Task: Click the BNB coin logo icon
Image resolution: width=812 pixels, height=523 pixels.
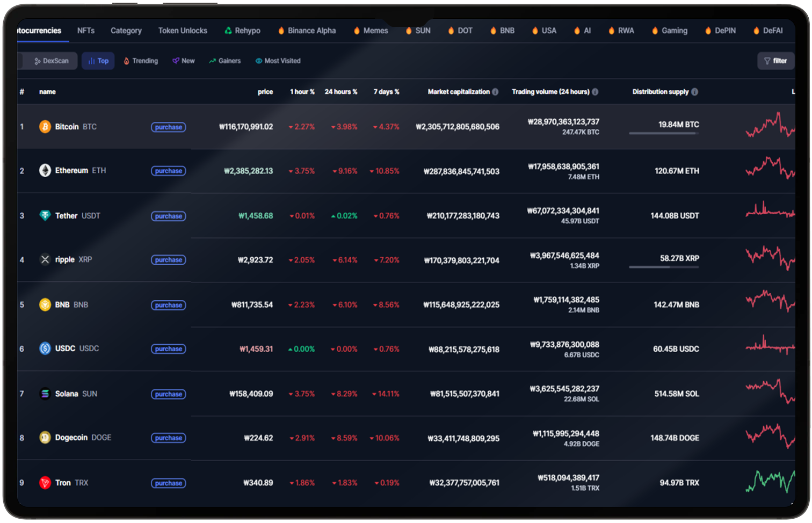Action: pyautogui.click(x=45, y=304)
